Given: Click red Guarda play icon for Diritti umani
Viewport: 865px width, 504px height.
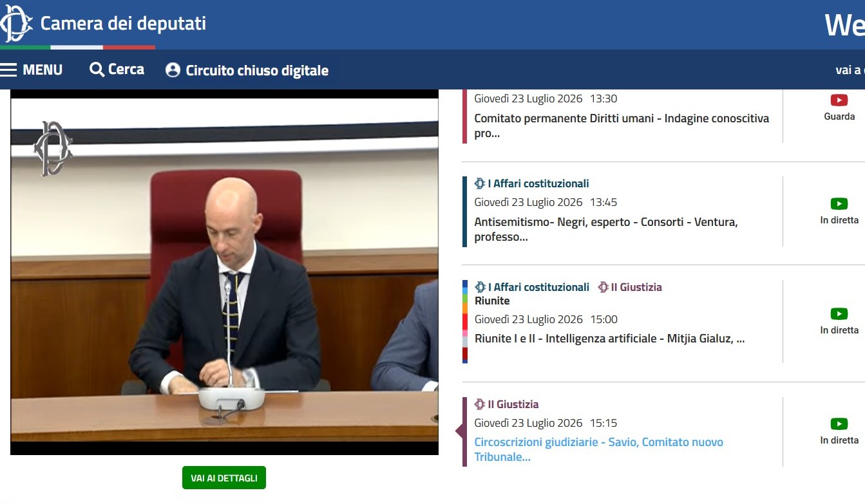Looking at the screenshot, I should click(x=839, y=100).
